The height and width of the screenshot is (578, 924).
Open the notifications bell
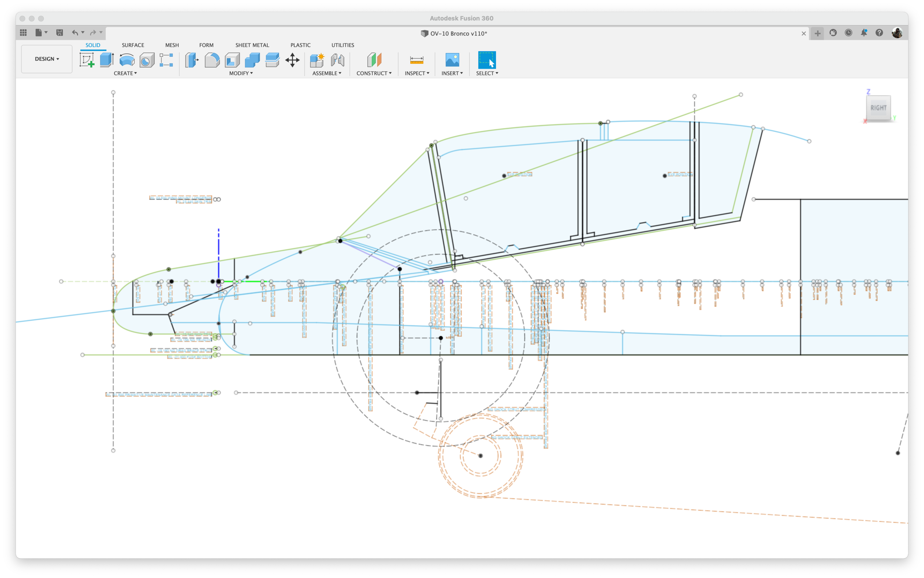(x=864, y=33)
